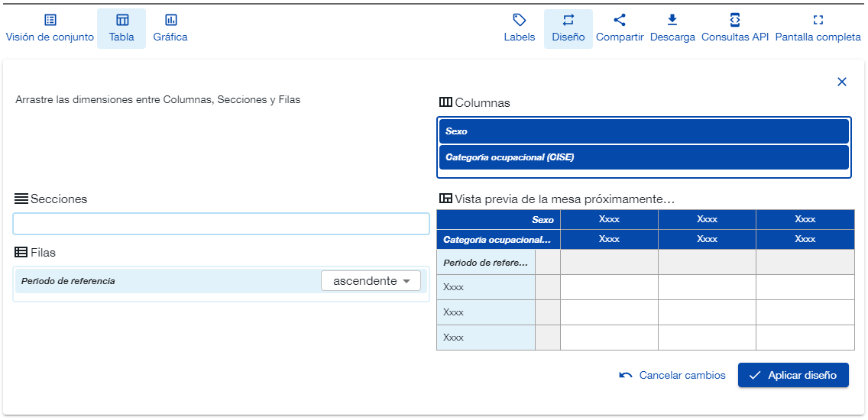Click the Categoría ocupacional... preview header cell
The image size is (868, 420).
pyautogui.click(x=498, y=240)
